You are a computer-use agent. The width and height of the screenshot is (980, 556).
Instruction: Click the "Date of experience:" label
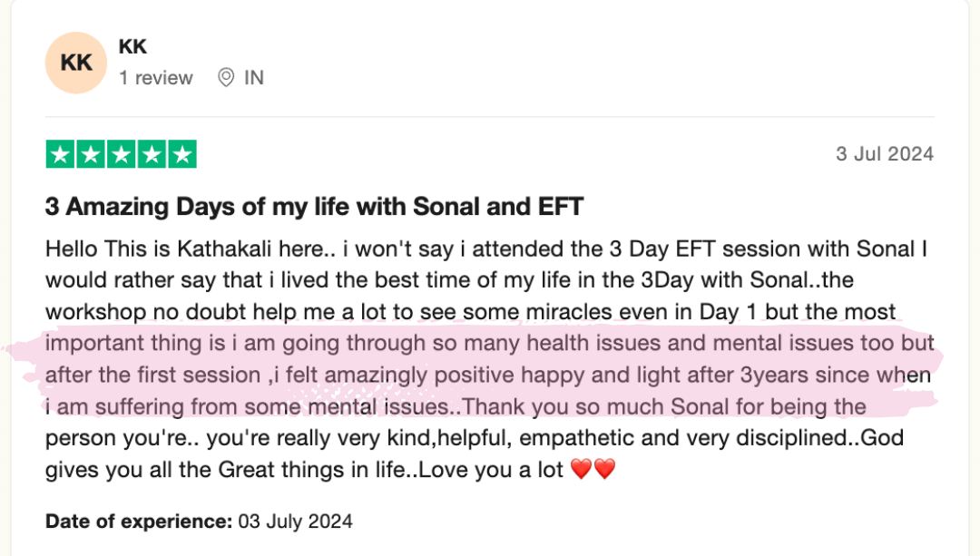139,522
